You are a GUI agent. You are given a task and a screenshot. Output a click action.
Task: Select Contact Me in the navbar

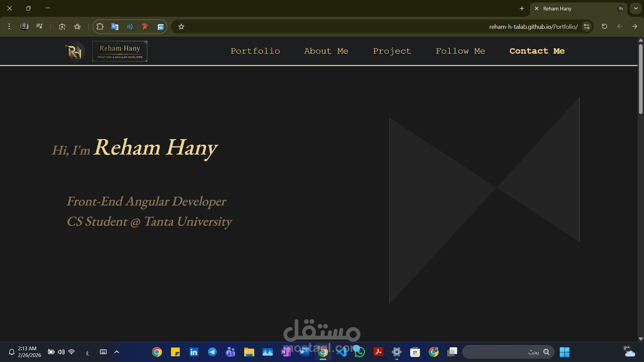coord(537,51)
